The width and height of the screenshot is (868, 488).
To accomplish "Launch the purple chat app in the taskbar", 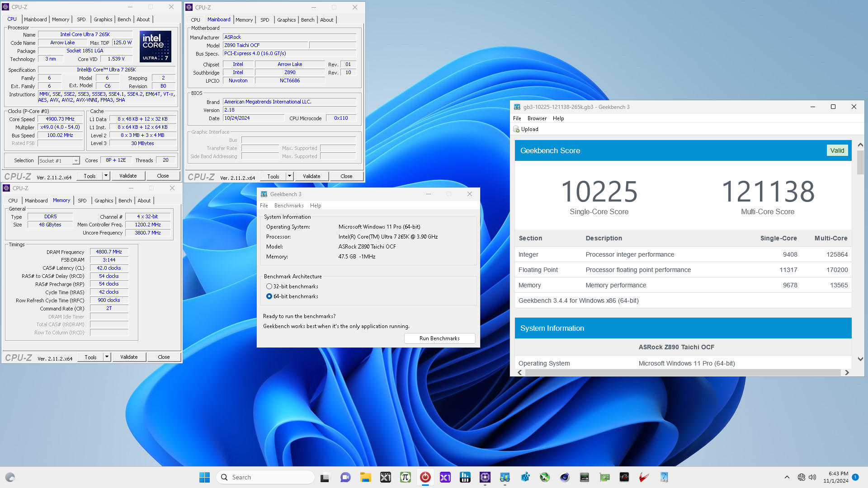I will tap(345, 477).
